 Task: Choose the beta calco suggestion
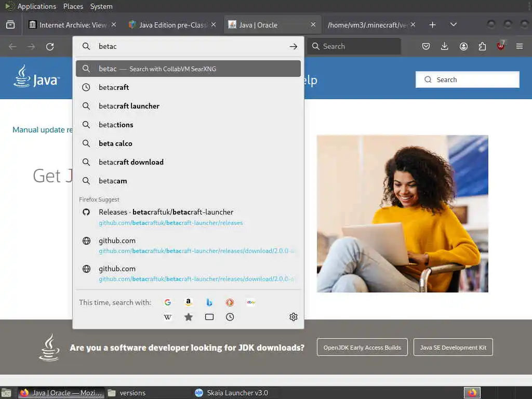(188, 143)
